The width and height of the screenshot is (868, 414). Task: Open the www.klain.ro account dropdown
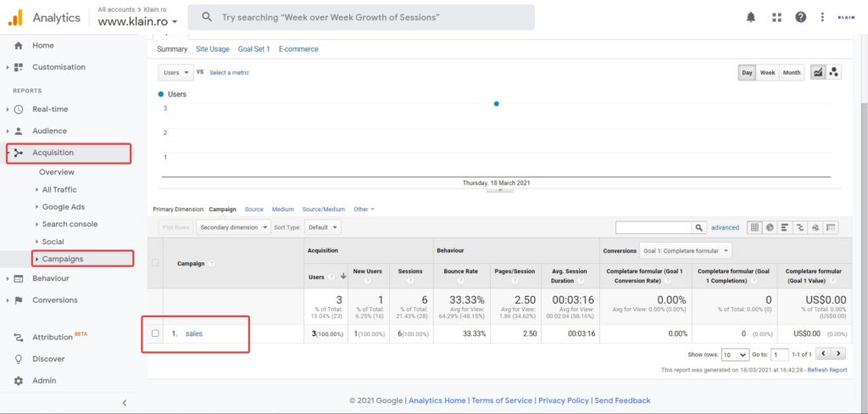[x=138, y=22]
